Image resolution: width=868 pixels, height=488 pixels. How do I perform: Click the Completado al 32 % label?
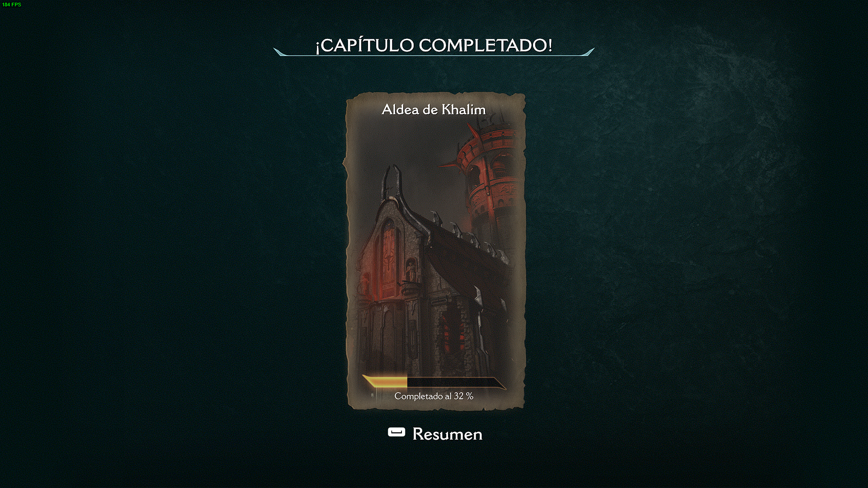pyautogui.click(x=434, y=396)
